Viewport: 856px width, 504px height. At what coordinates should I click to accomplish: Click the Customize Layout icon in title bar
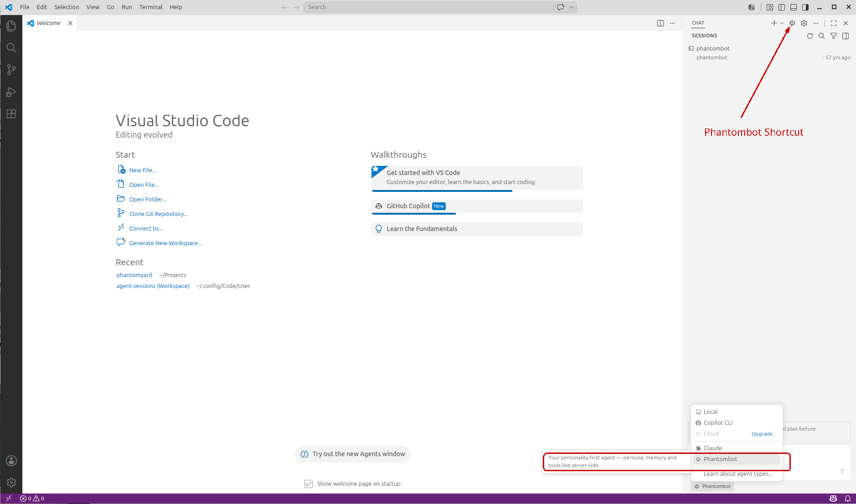(x=770, y=7)
